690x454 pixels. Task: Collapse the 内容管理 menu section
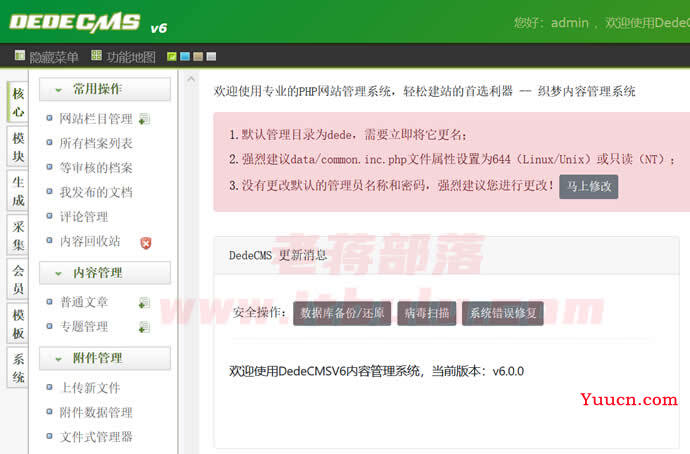[105, 273]
